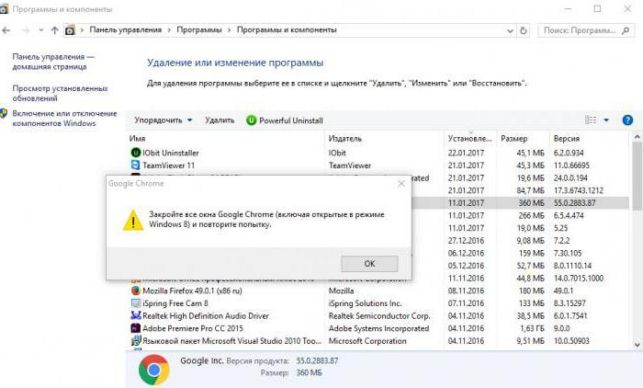Viewport: 643px width, 388px height.
Task: Expand address bar history dropdown
Action: tap(510, 31)
